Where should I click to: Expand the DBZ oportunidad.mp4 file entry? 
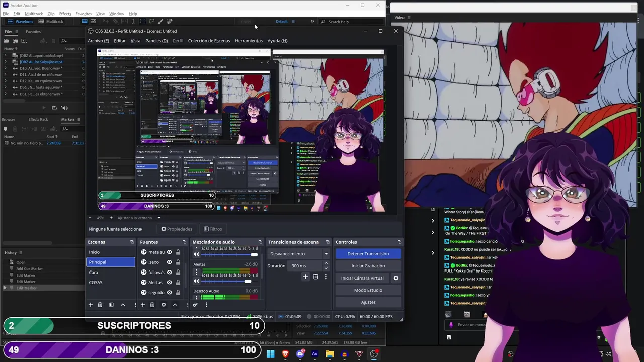6,56
